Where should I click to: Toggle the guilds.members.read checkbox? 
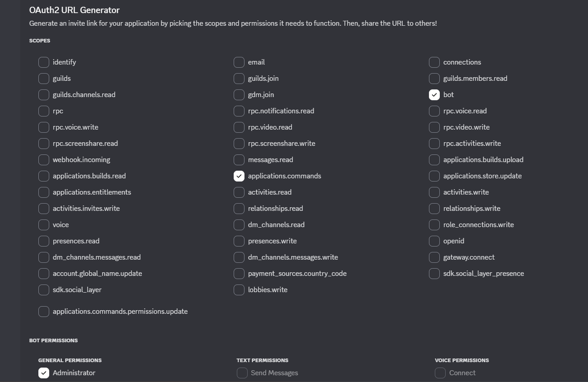(434, 78)
